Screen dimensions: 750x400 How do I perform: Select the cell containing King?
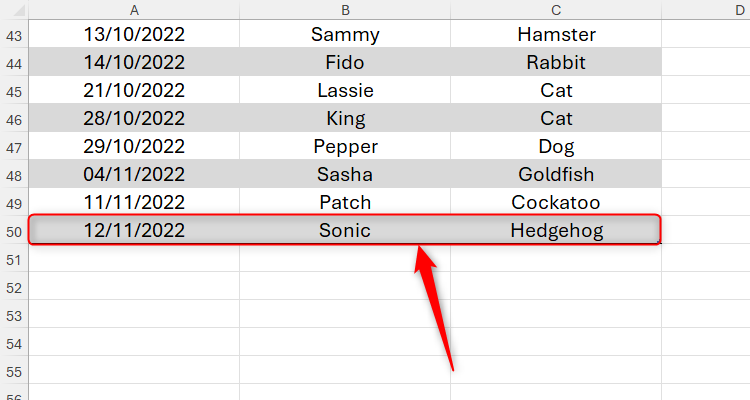point(345,118)
